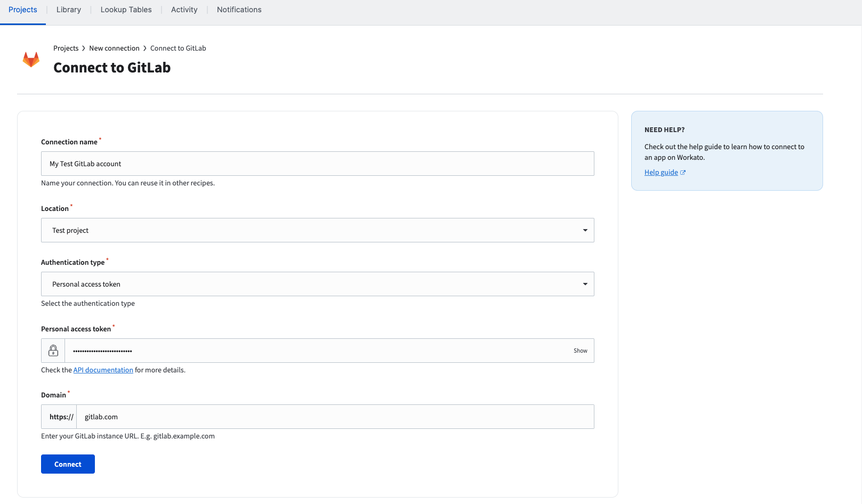Switch to the Library tab

coord(69,10)
